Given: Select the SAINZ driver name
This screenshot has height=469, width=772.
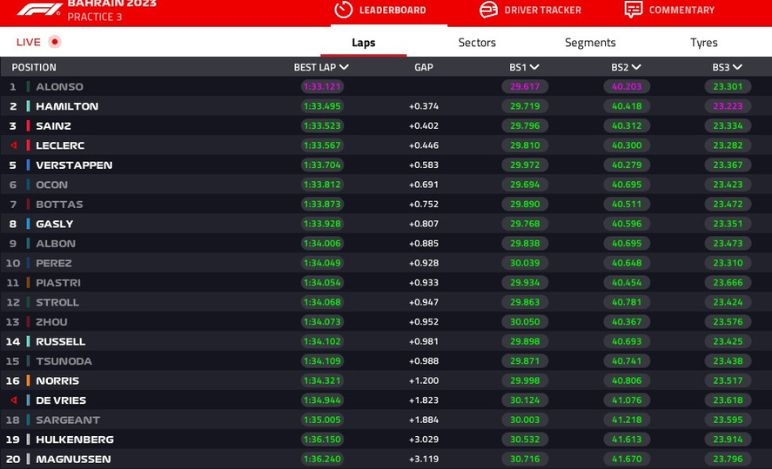Looking at the screenshot, I should click(53, 126).
